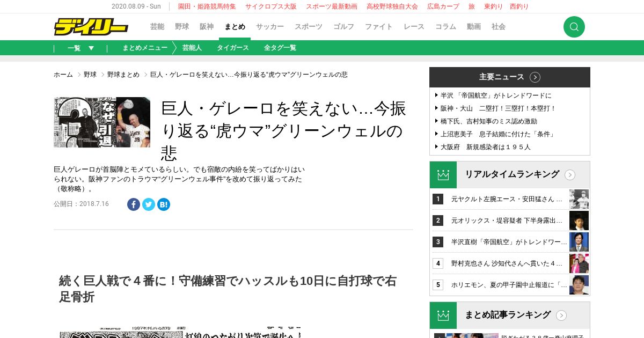Open the 社会 nav item
Image resolution: width=644 pixels, height=338 pixels.
pyautogui.click(x=499, y=27)
